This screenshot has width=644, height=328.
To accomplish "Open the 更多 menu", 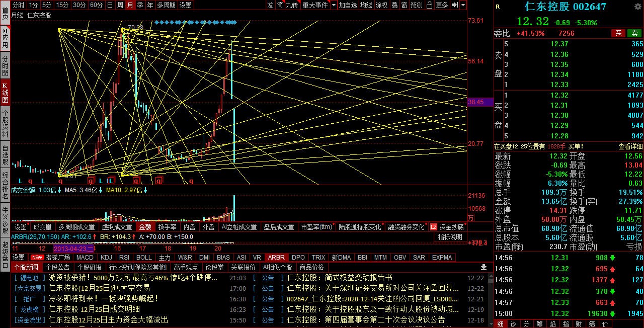I will [442, 5].
